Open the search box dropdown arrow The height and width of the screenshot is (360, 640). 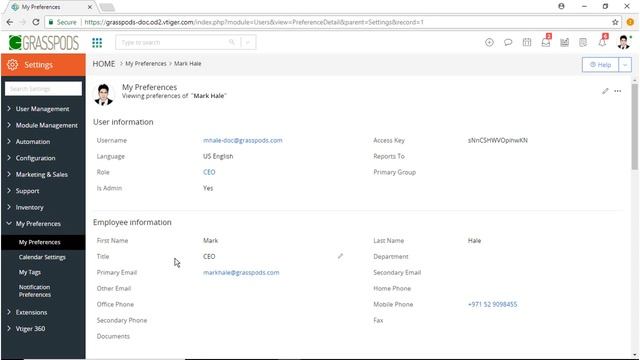pos(248,42)
